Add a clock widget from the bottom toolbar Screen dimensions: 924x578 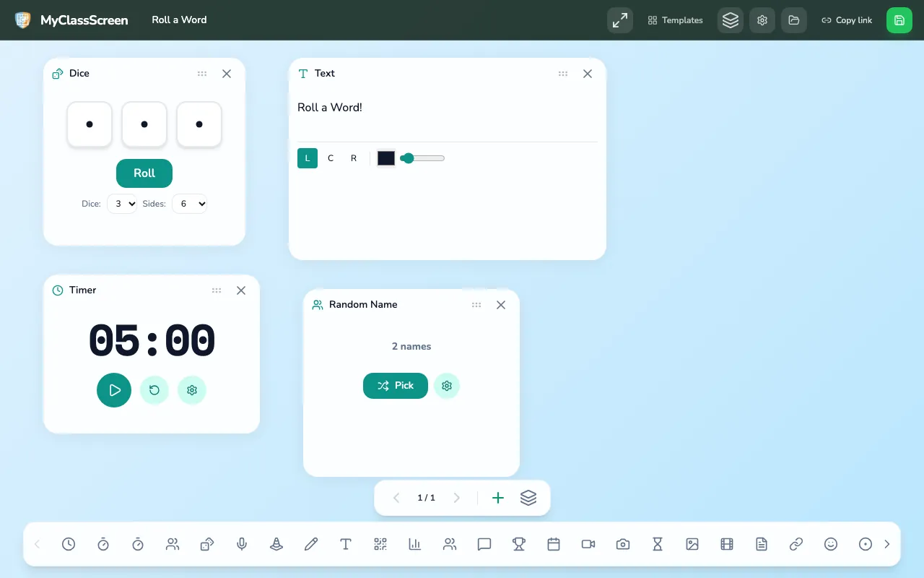pyautogui.click(x=69, y=544)
